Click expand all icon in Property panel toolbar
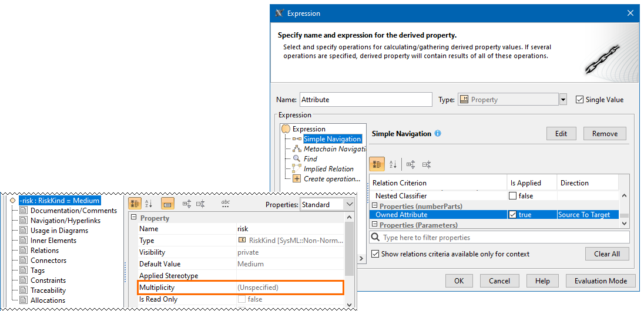The width and height of the screenshot is (644, 311). tap(187, 204)
